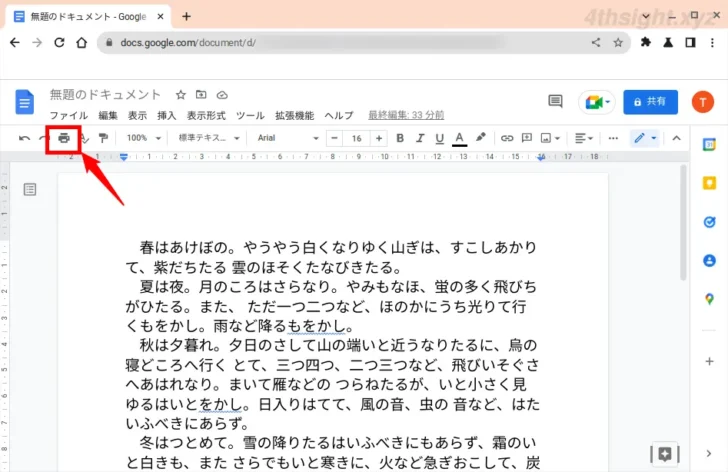Share this page from address bar
This screenshot has height=472, width=728.
(596, 43)
